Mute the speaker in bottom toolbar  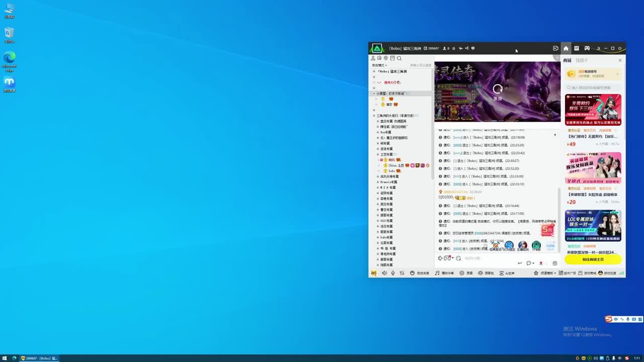coord(384,273)
